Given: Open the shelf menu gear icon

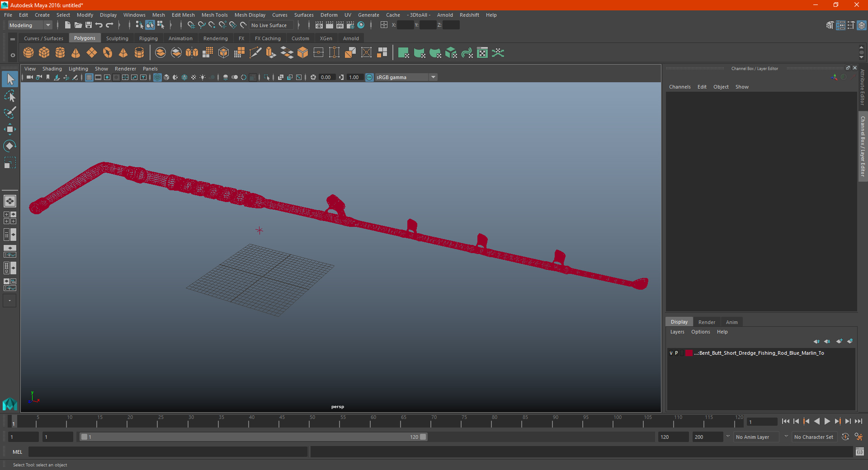Looking at the screenshot, I should [x=13, y=55].
